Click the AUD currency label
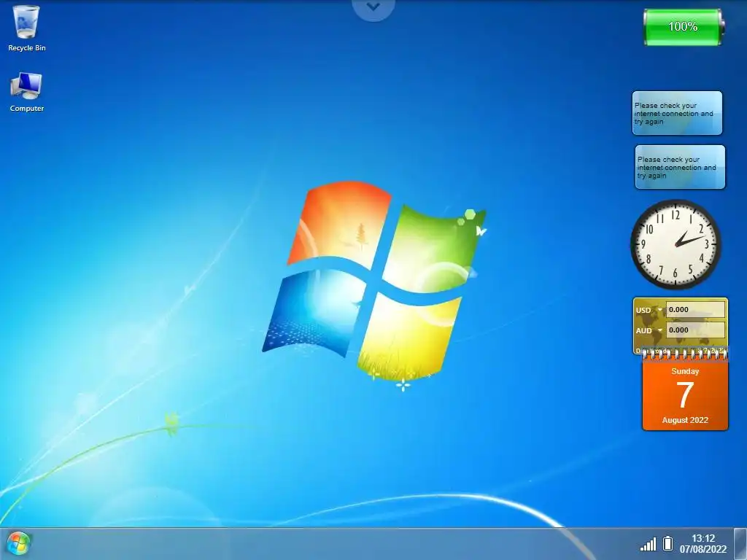The image size is (747, 560). [643, 330]
